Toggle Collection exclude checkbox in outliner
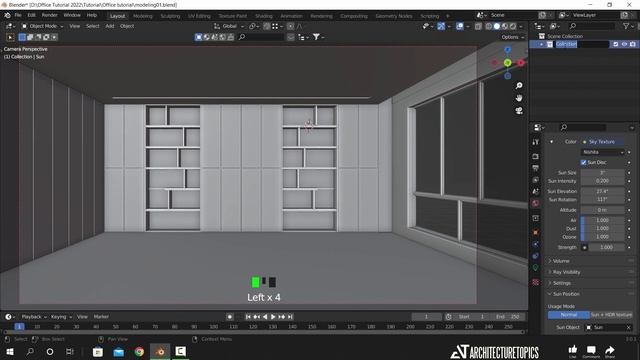This screenshot has height=360, width=640. [x=616, y=44]
